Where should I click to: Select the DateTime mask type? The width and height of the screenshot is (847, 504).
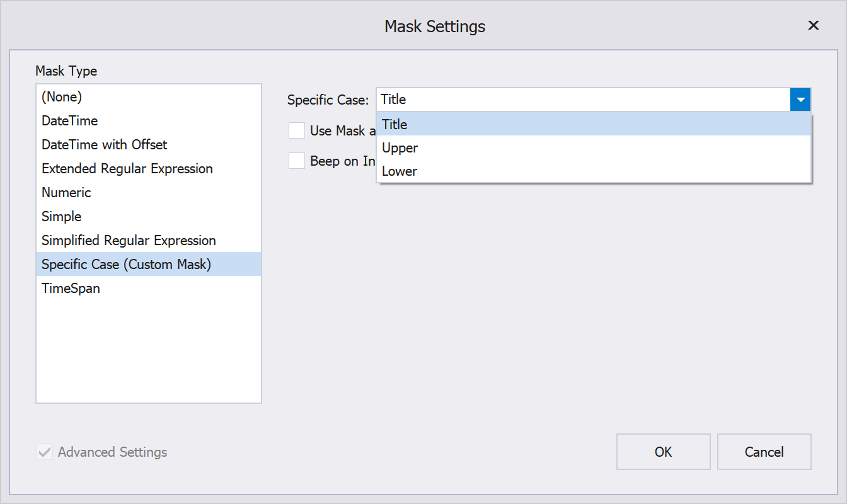coord(69,120)
